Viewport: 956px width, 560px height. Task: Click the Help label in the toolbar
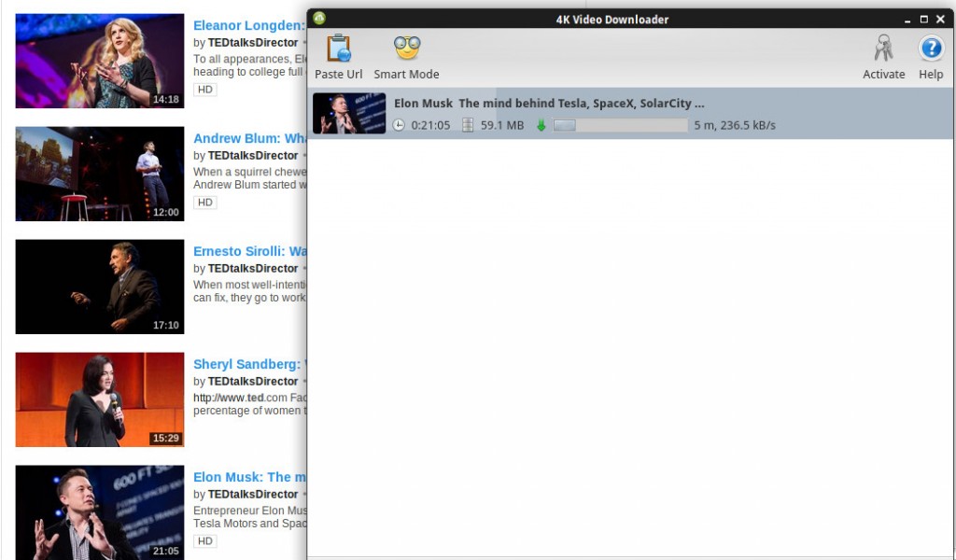tap(931, 75)
